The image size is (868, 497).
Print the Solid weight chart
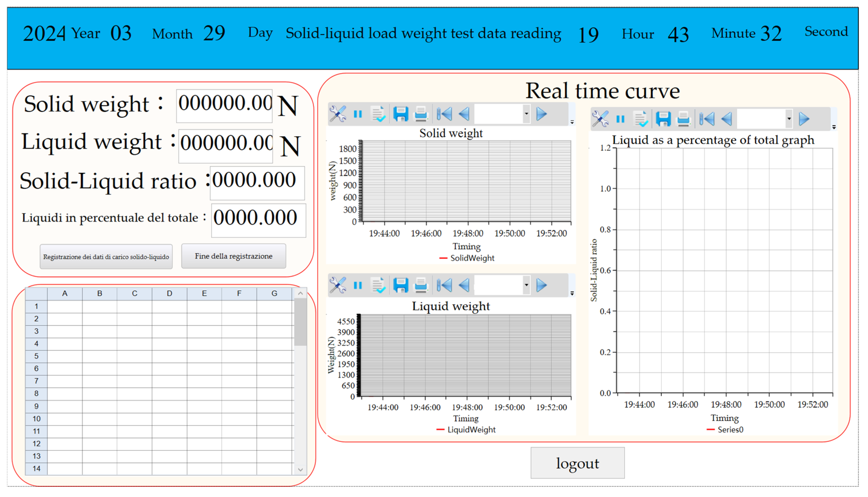click(421, 114)
